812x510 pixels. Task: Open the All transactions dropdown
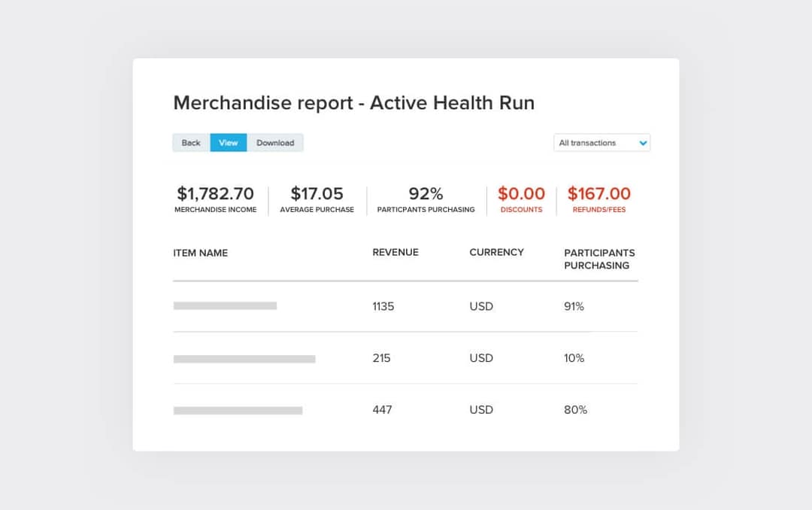[x=601, y=142]
